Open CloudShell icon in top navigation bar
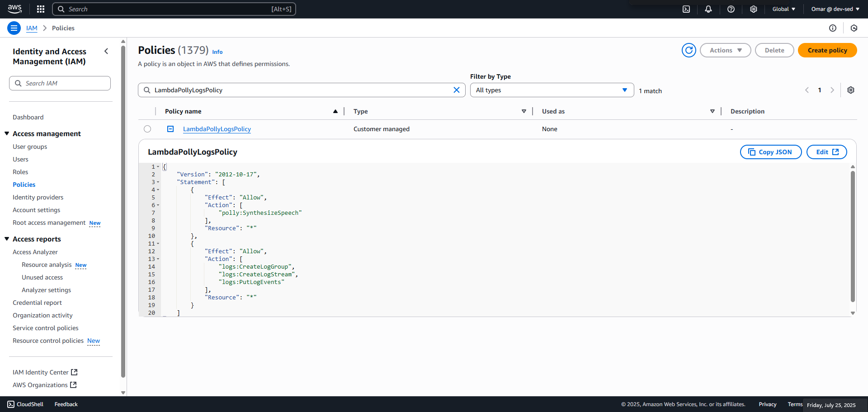The image size is (868, 412). coord(686,9)
